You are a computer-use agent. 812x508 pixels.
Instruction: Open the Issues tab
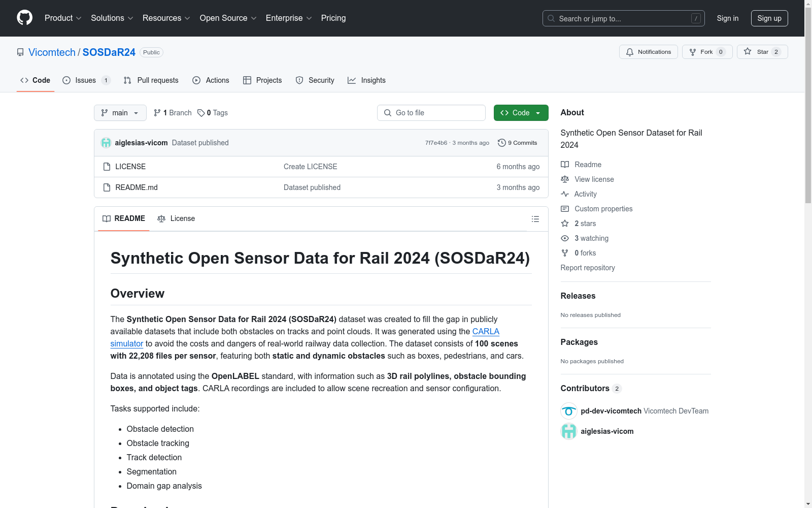(86, 80)
